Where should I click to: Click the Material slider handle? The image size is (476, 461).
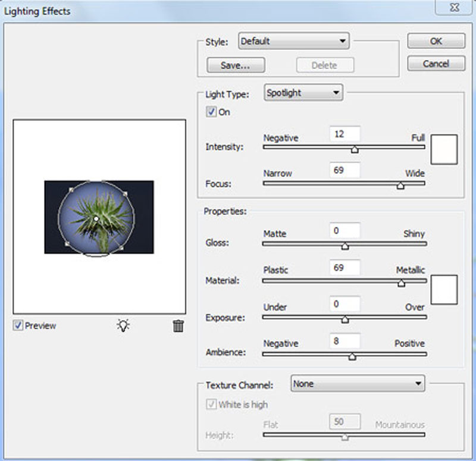[x=402, y=283]
